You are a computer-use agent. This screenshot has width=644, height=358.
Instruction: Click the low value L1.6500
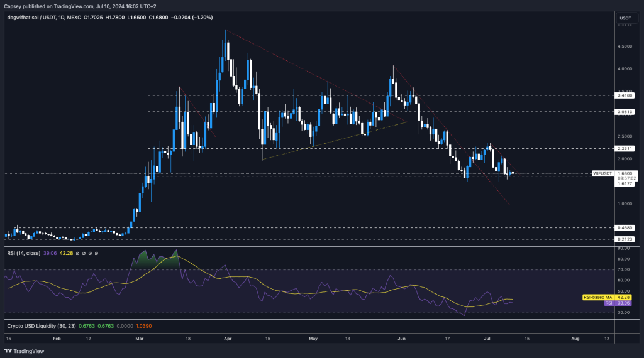(x=136, y=18)
